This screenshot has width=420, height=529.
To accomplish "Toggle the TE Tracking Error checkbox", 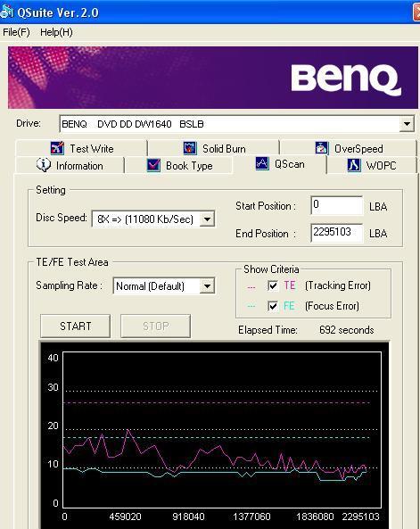I will 273,285.
